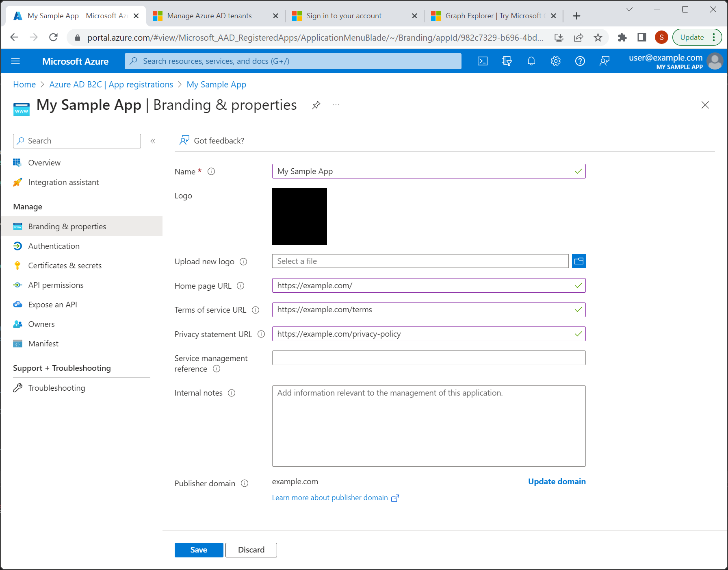Open portal settings gear
The width and height of the screenshot is (728, 570).
pos(555,61)
